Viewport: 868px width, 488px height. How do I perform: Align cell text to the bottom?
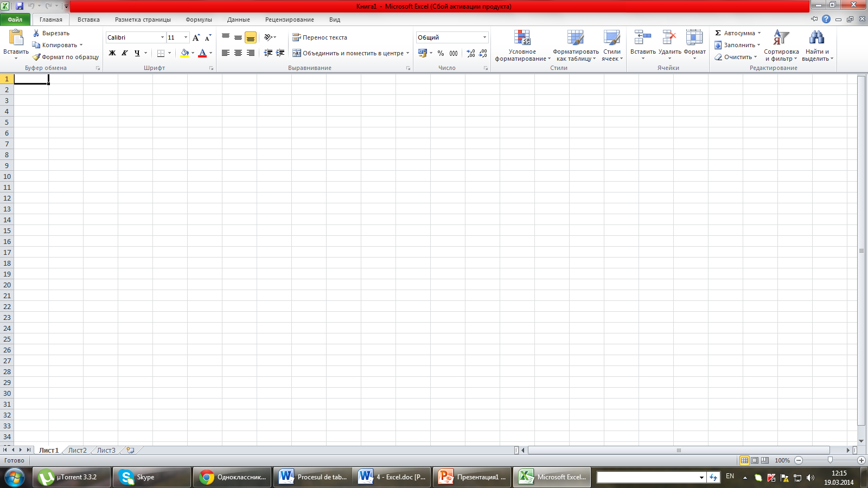[x=251, y=37]
